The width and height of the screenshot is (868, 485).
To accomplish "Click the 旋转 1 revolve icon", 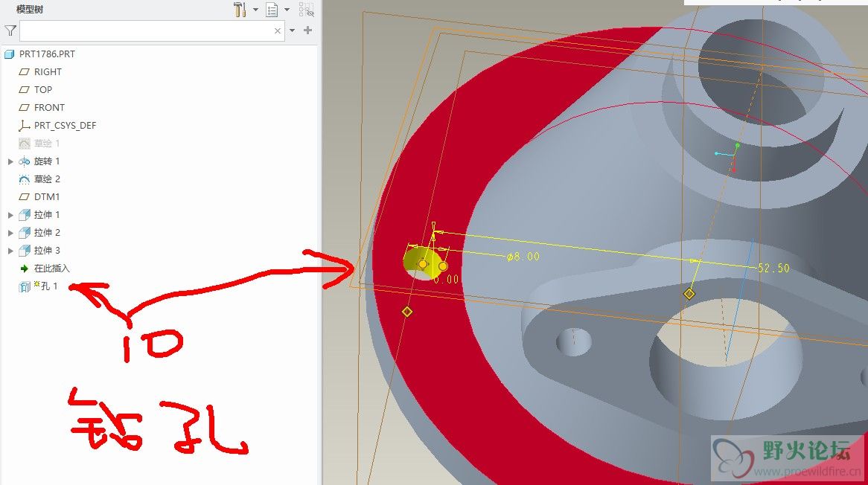I will [x=24, y=161].
